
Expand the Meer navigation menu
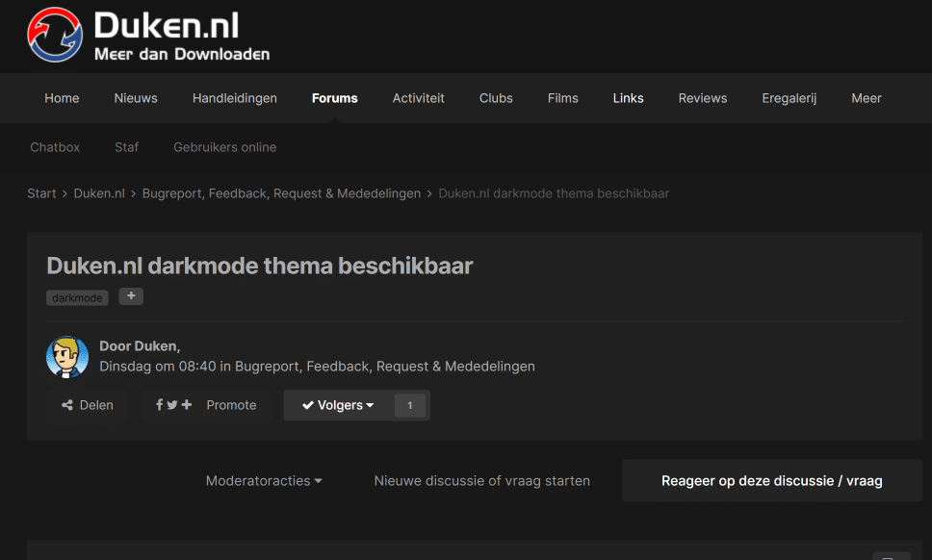click(866, 98)
